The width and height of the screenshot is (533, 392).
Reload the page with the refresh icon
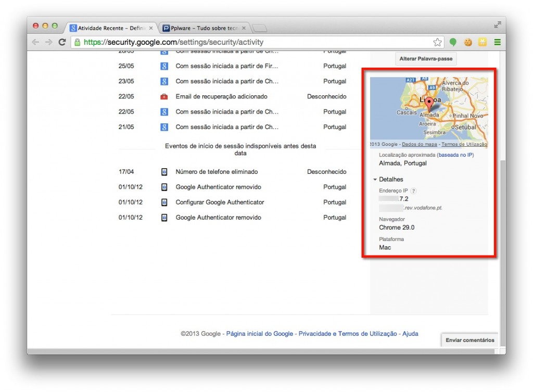[62, 42]
